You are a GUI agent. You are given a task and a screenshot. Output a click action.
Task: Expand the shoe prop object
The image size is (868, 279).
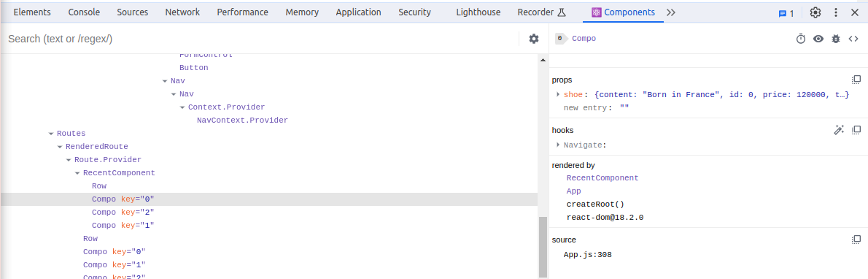click(x=558, y=95)
